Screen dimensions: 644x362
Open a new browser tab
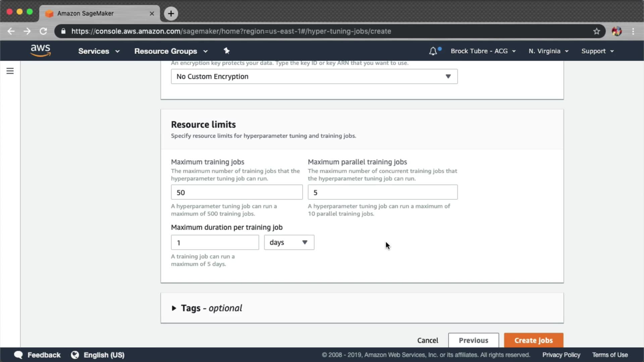pos(171,13)
